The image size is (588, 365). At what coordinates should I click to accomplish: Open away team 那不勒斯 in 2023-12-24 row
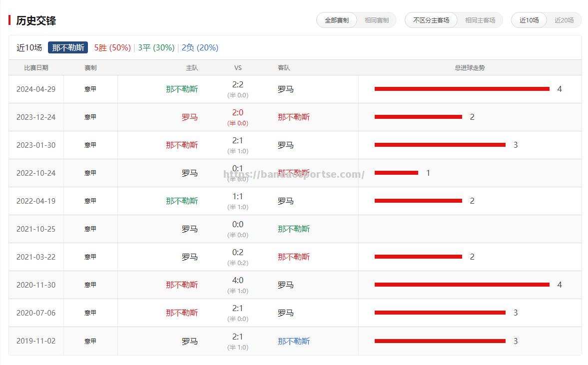click(x=294, y=117)
